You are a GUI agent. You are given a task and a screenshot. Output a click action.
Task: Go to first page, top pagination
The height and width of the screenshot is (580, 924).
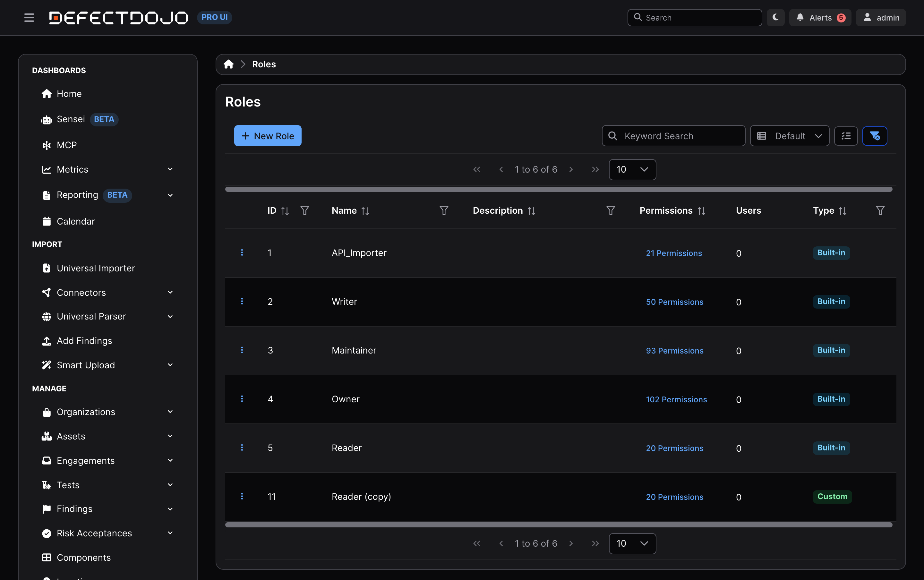tap(477, 170)
